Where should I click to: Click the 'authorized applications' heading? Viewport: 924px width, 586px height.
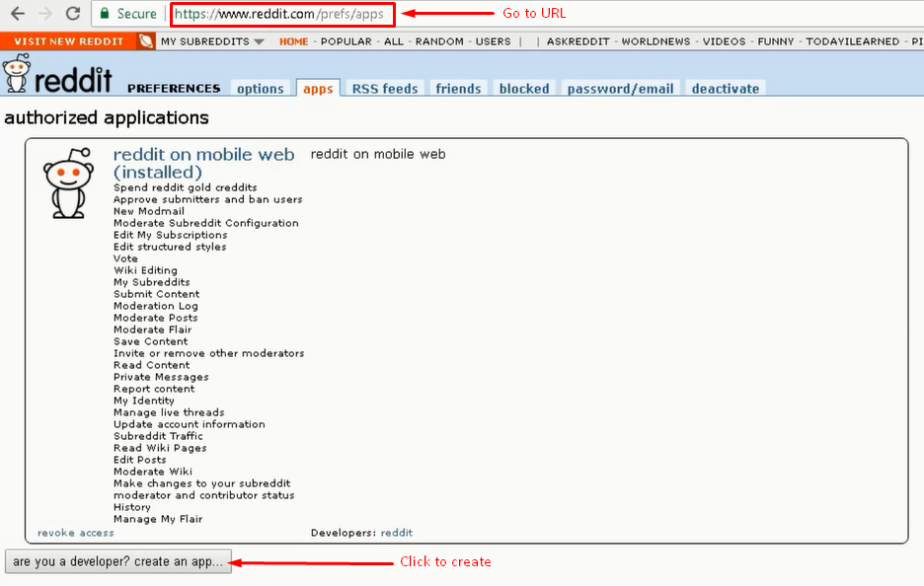pos(107,117)
